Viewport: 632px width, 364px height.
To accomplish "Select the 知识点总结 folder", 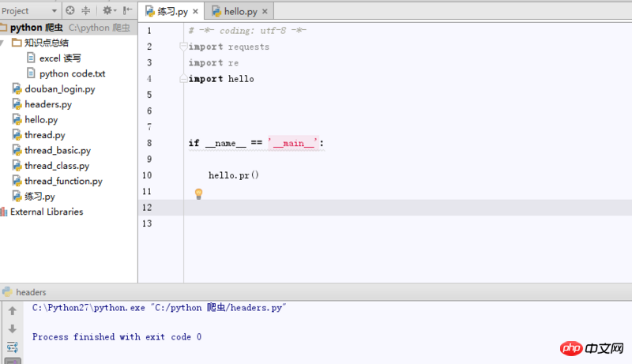I will point(47,43).
